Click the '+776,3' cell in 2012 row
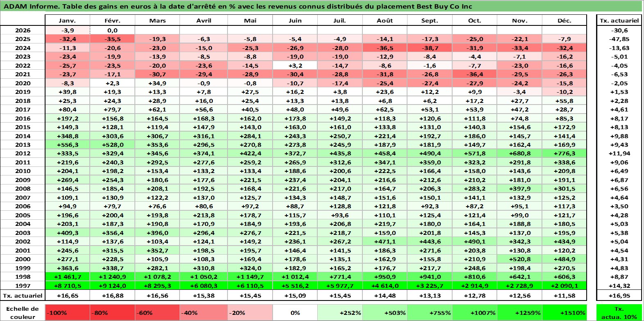The image size is (644, 321). pyautogui.click(x=564, y=153)
